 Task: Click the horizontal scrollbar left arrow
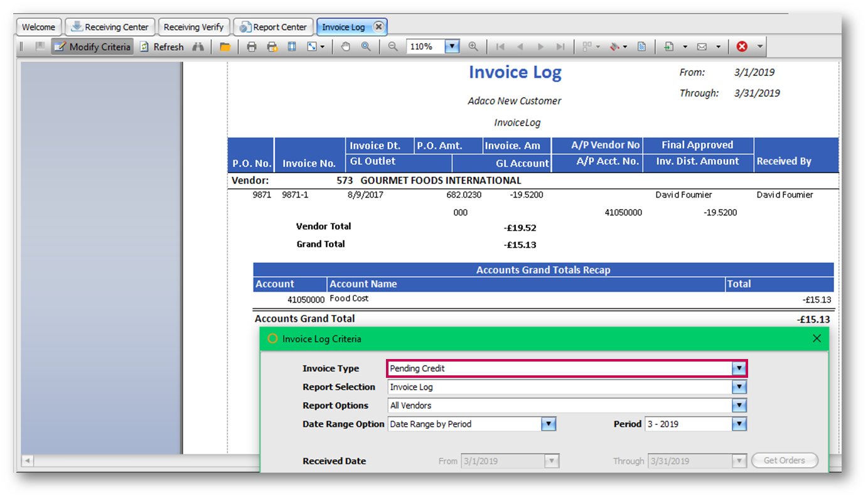click(x=28, y=461)
